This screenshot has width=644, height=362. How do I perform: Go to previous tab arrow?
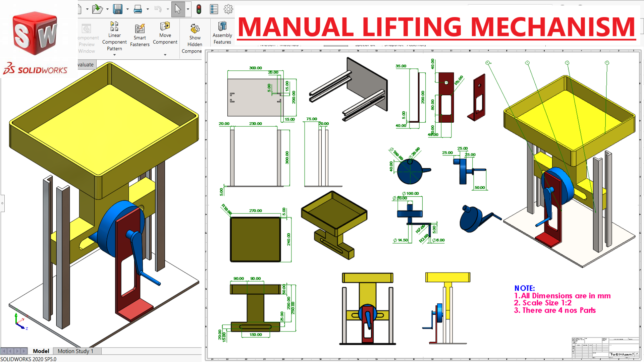10,351
